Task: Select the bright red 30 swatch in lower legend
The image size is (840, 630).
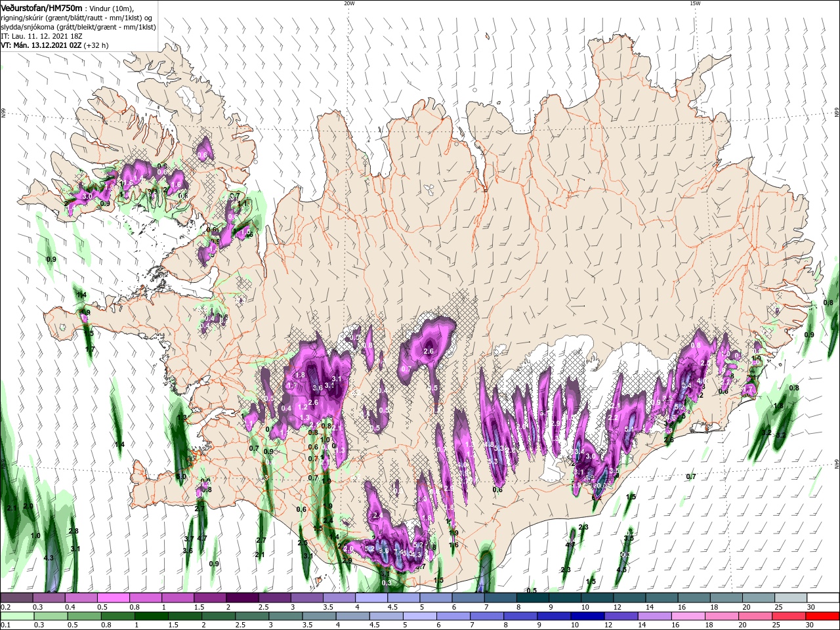Action: click(x=822, y=616)
